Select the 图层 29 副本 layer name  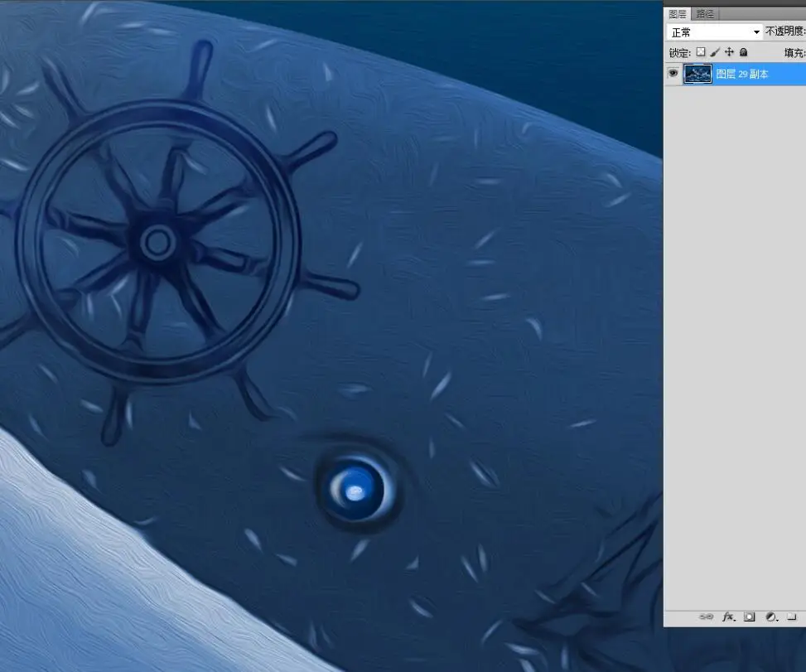pyautogui.click(x=741, y=74)
